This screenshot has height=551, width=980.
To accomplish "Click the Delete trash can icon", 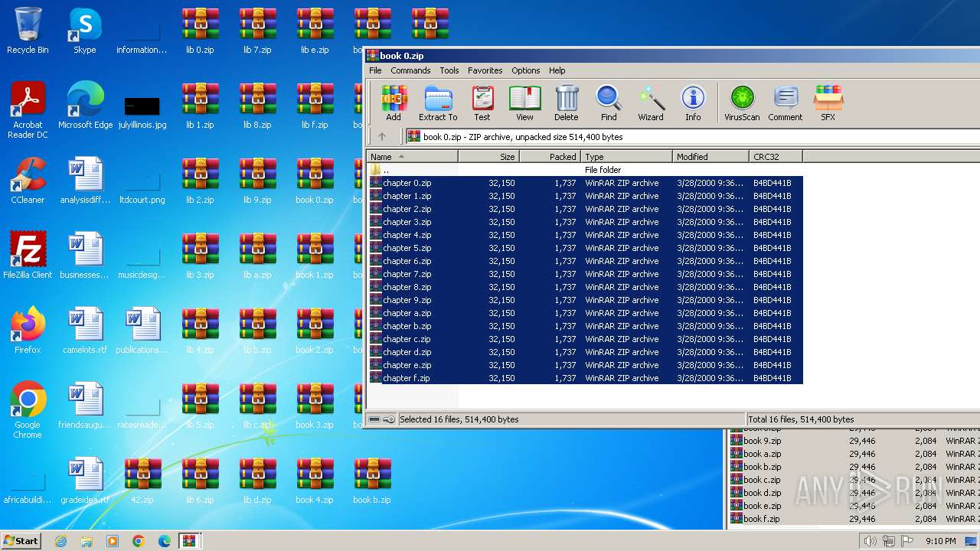I will tap(567, 103).
